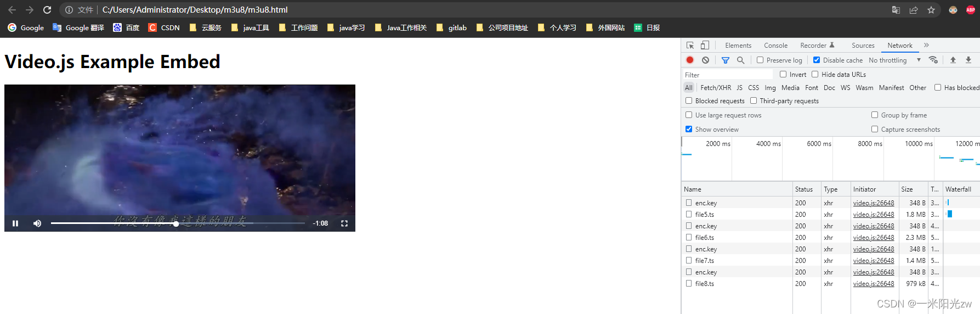Toggle the network filter funnel icon

coord(726,60)
